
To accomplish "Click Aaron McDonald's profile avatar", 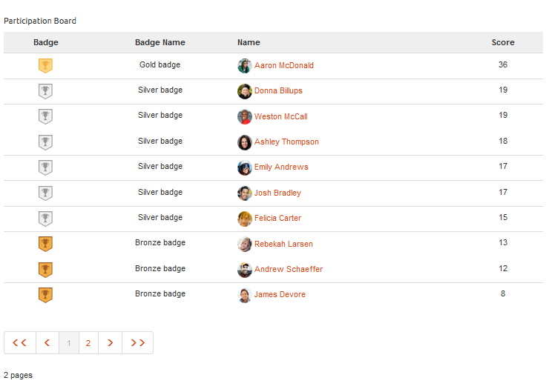I will pyautogui.click(x=245, y=66).
